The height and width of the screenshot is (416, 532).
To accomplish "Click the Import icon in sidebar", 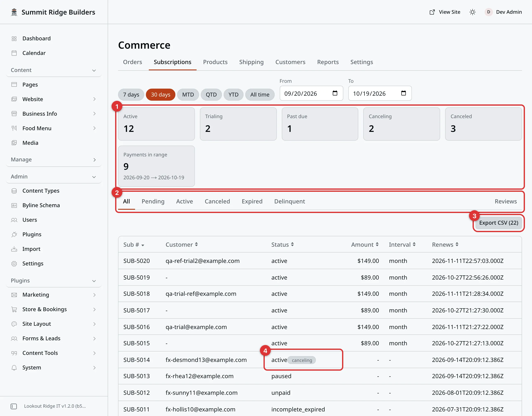I will 14,249.
